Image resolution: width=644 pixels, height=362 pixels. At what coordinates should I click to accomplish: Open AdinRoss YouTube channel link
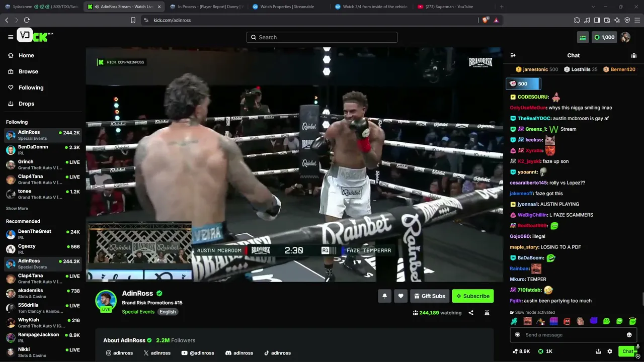[x=198, y=353]
